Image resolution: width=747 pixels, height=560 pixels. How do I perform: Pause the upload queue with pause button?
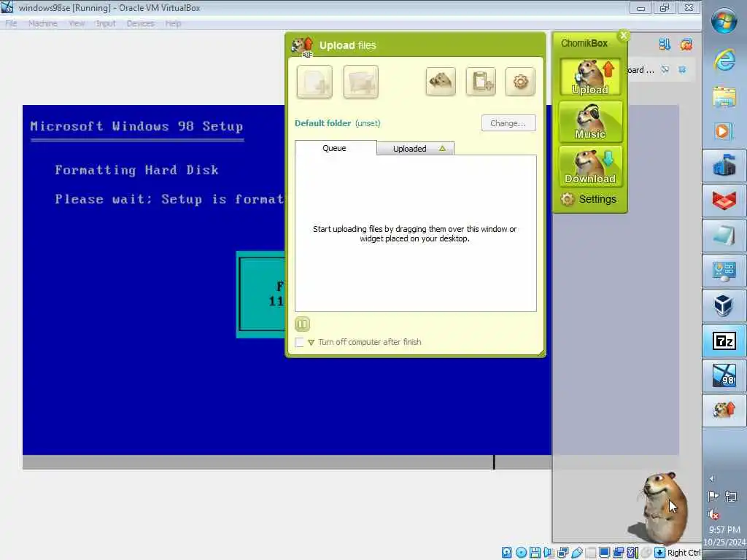click(x=302, y=324)
